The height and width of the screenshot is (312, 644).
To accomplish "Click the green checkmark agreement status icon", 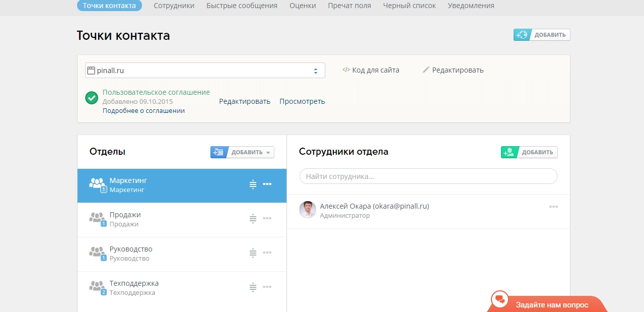I will [92, 98].
